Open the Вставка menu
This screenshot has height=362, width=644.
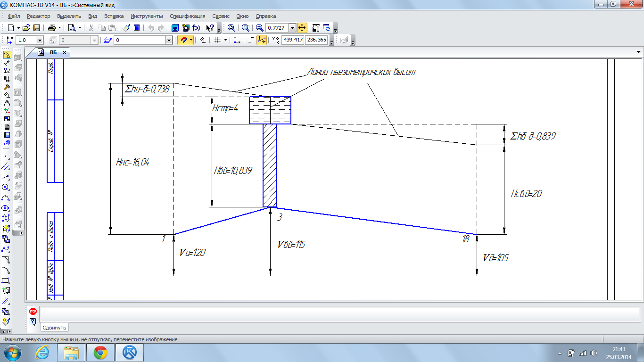(114, 16)
